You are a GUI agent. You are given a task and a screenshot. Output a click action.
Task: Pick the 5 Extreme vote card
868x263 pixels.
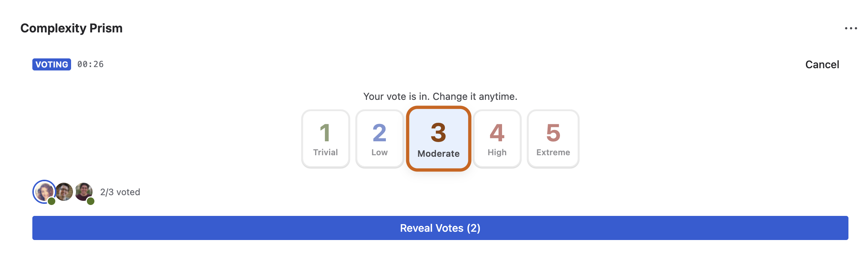[553, 139]
